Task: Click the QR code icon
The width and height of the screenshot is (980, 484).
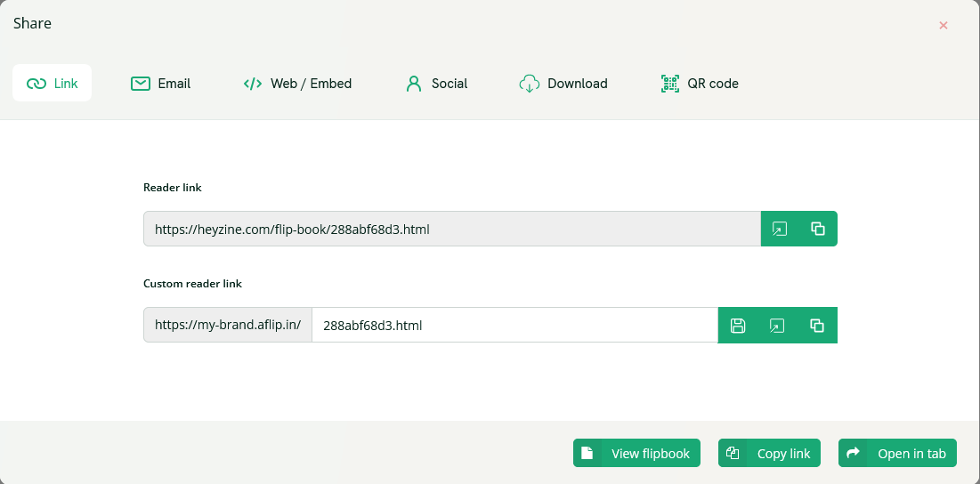Action: (670, 83)
